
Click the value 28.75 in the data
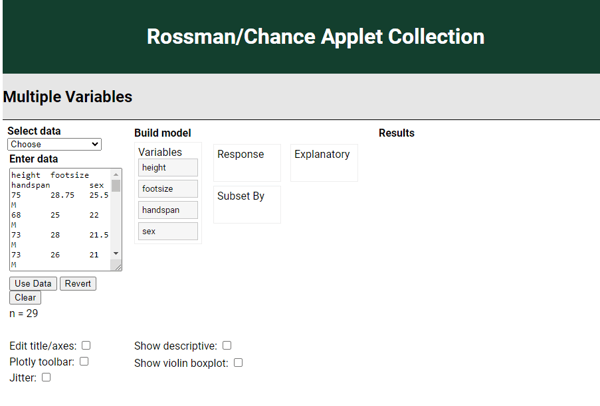pos(62,195)
